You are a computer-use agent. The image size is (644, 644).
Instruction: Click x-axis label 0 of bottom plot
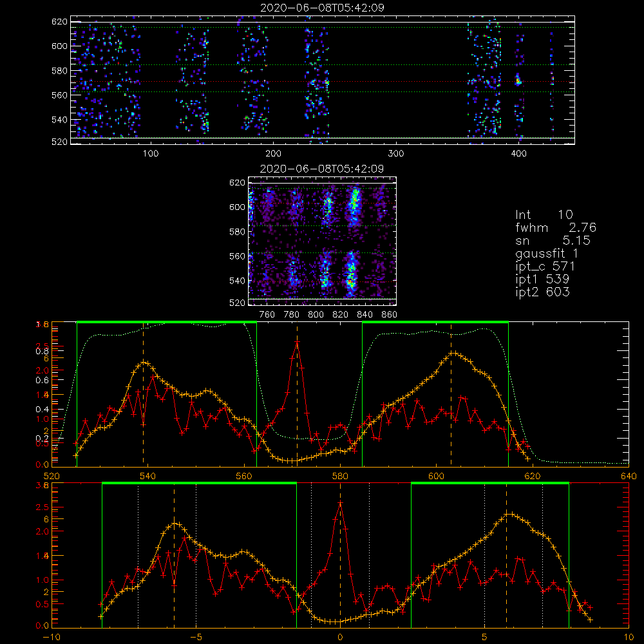pos(340,638)
